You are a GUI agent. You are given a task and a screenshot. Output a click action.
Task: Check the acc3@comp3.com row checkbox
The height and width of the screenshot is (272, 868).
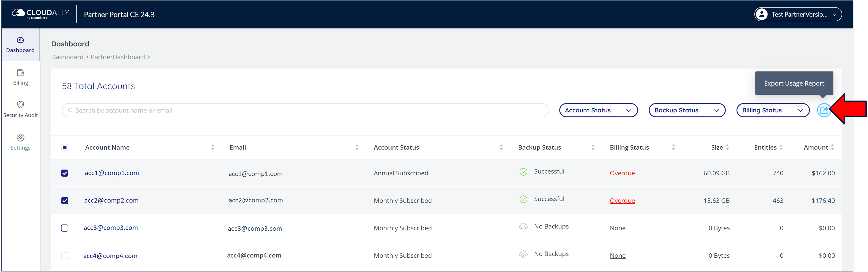click(x=65, y=228)
